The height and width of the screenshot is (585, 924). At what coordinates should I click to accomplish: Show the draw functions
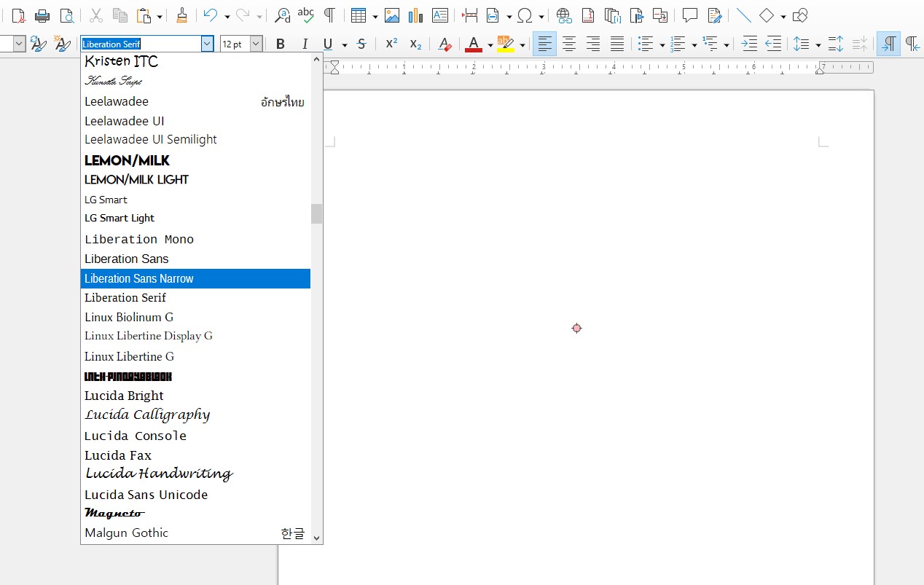click(800, 15)
